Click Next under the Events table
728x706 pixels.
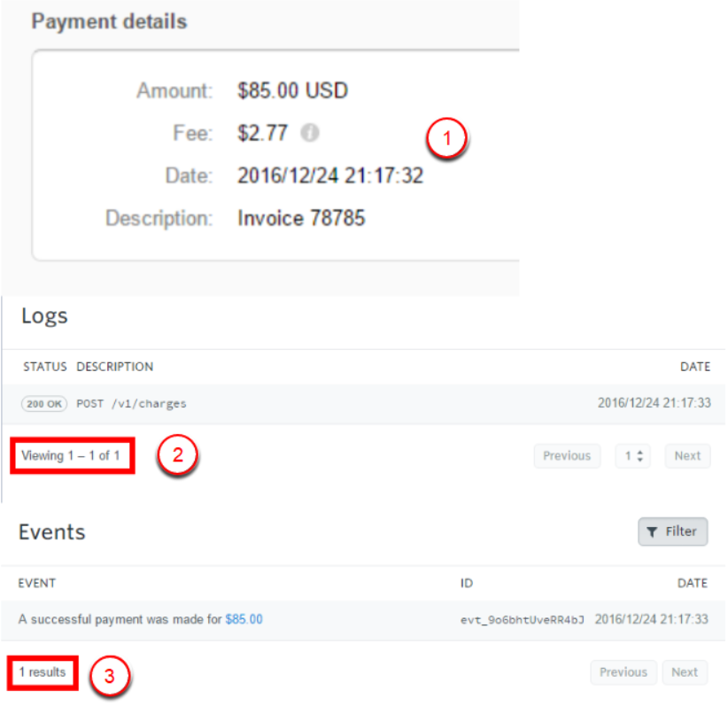(x=685, y=672)
